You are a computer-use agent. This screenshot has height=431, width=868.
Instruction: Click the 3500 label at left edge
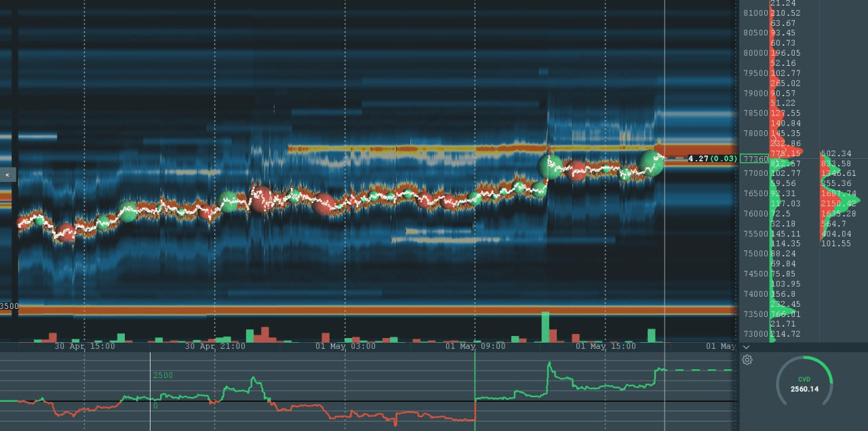click(9, 306)
